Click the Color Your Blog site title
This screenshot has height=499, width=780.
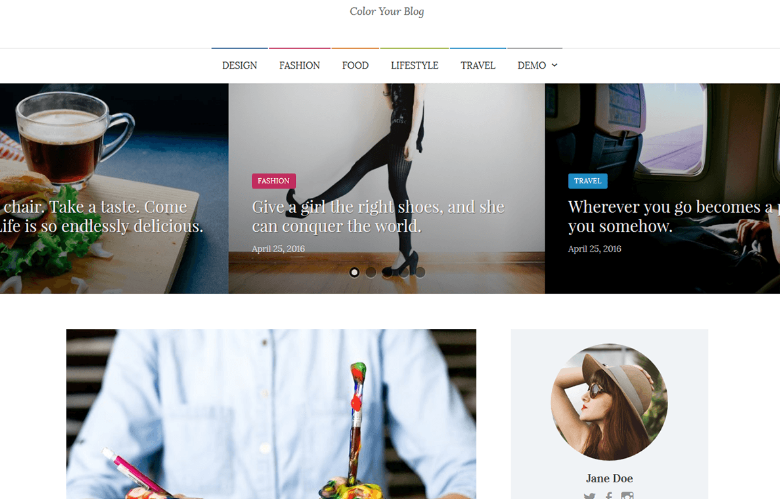[387, 11]
